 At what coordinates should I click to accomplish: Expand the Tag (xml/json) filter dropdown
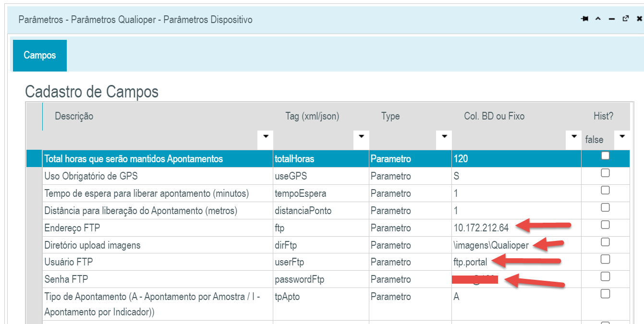click(x=361, y=137)
